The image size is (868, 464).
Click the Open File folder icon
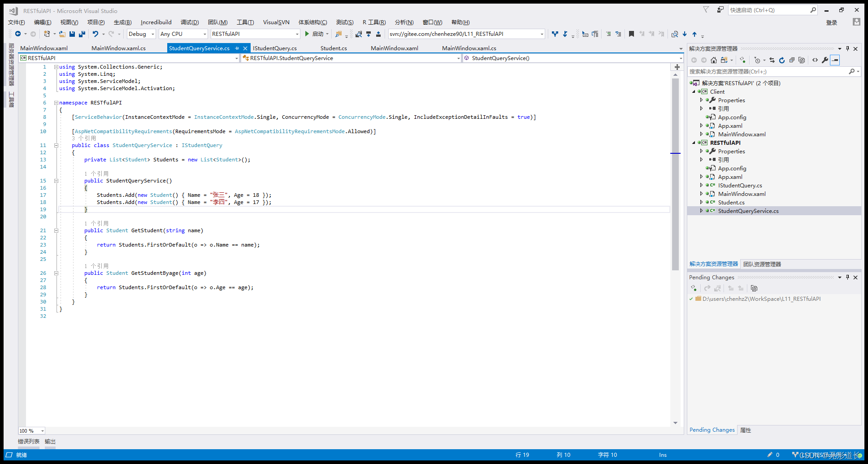coord(62,34)
